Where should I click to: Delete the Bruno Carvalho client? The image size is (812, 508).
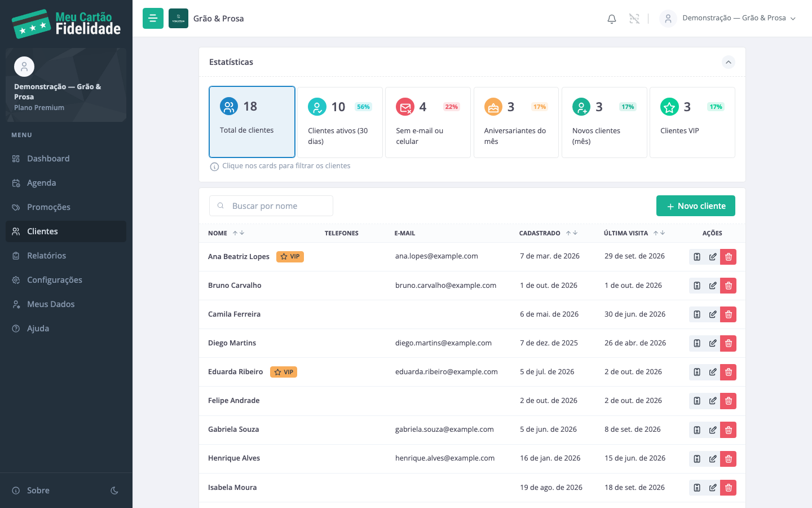729,286
